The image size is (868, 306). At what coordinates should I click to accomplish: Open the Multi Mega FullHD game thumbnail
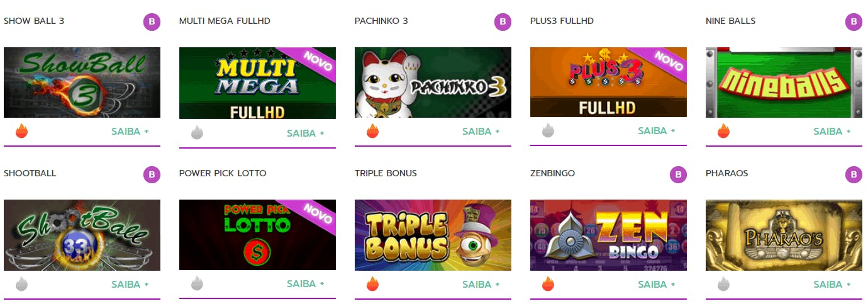pos(257,83)
